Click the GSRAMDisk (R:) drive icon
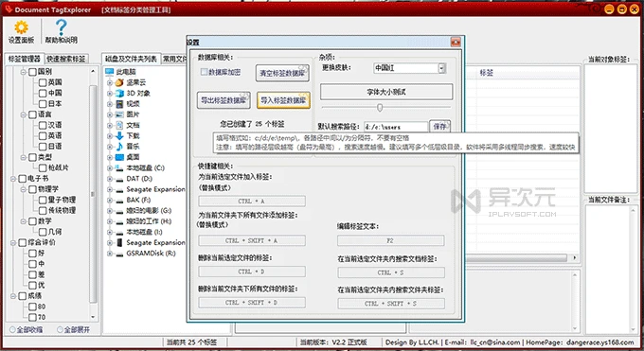Image resolution: width=644 pixels, height=351 pixels. (119, 254)
